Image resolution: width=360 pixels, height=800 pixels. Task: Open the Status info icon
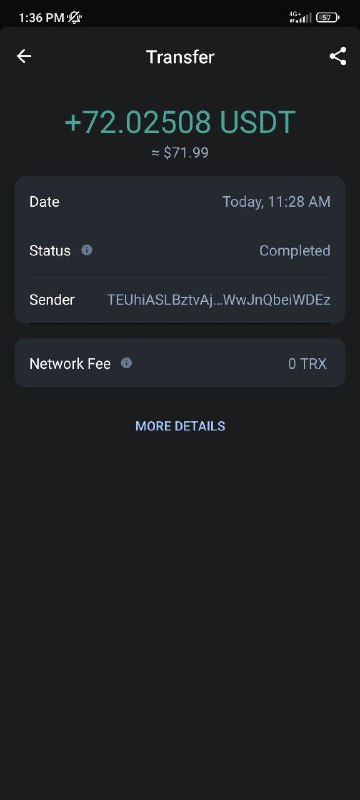tap(87, 250)
